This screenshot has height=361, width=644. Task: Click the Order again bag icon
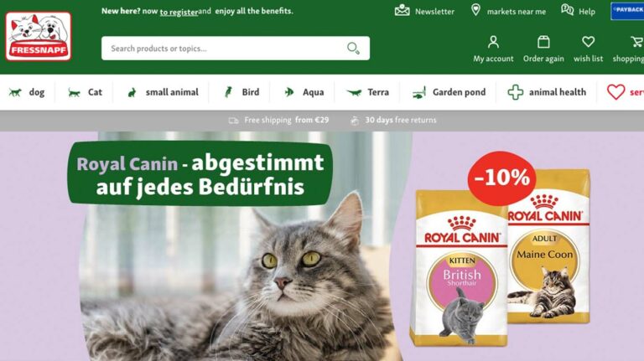click(x=543, y=42)
